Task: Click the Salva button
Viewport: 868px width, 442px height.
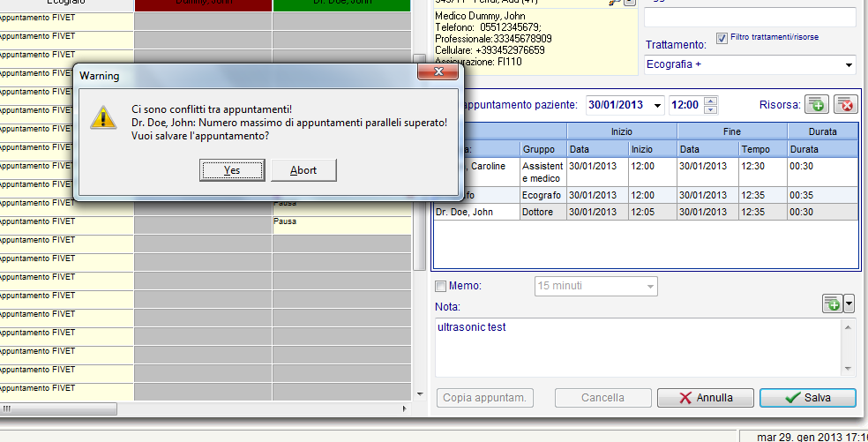Action: point(808,398)
